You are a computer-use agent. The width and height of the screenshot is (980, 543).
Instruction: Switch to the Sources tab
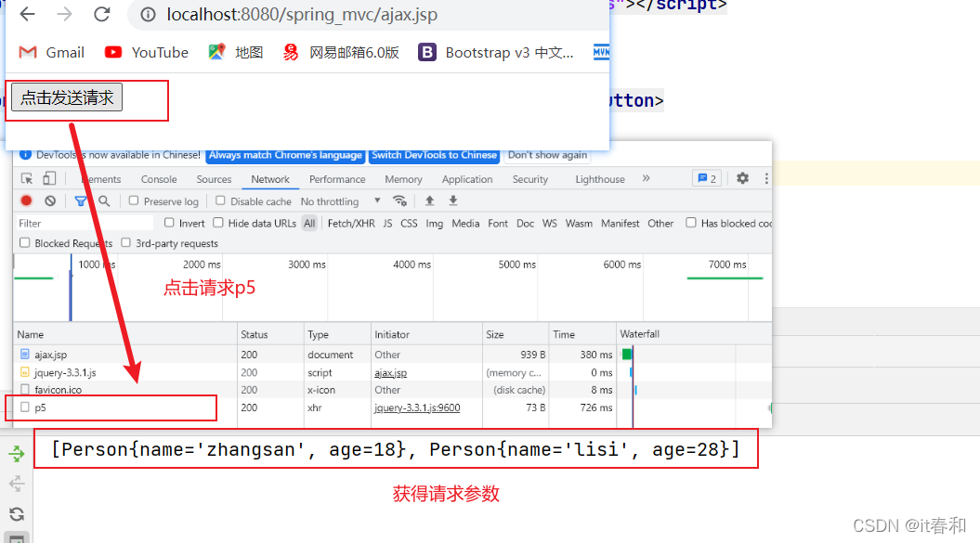point(214,179)
